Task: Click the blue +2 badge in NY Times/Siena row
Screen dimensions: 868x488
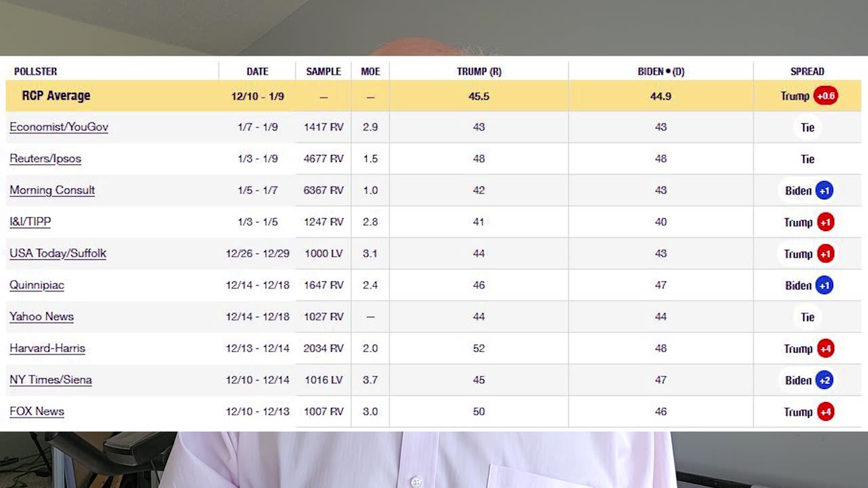Action: pos(825,380)
